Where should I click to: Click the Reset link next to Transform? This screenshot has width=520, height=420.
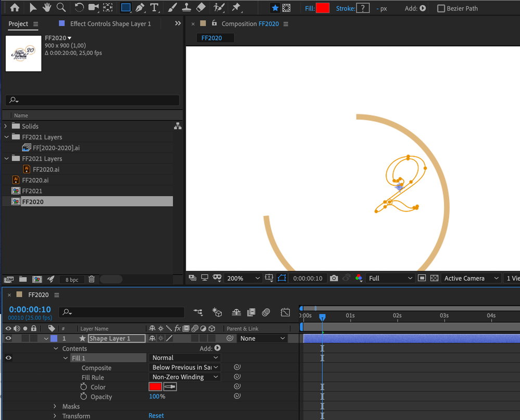(x=156, y=416)
